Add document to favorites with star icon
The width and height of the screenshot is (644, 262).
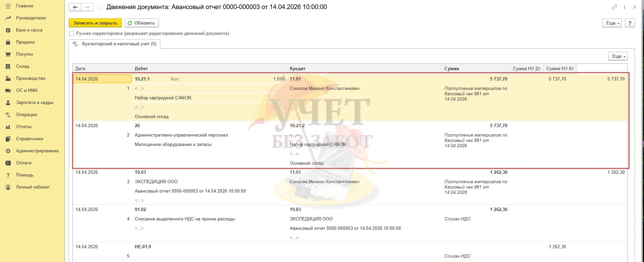pos(100,7)
